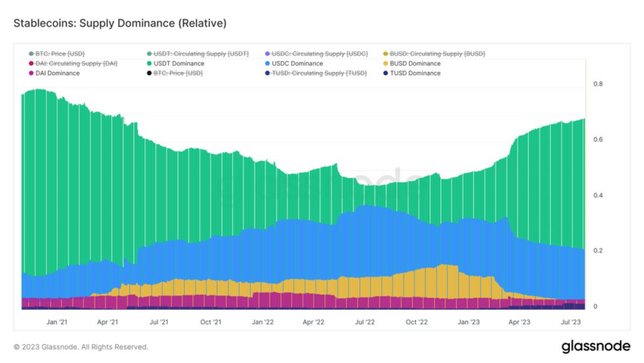Image resolution: width=644 pixels, height=363 pixels.
Task: Click the Jul '23 x-axis label
Action: (571, 322)
